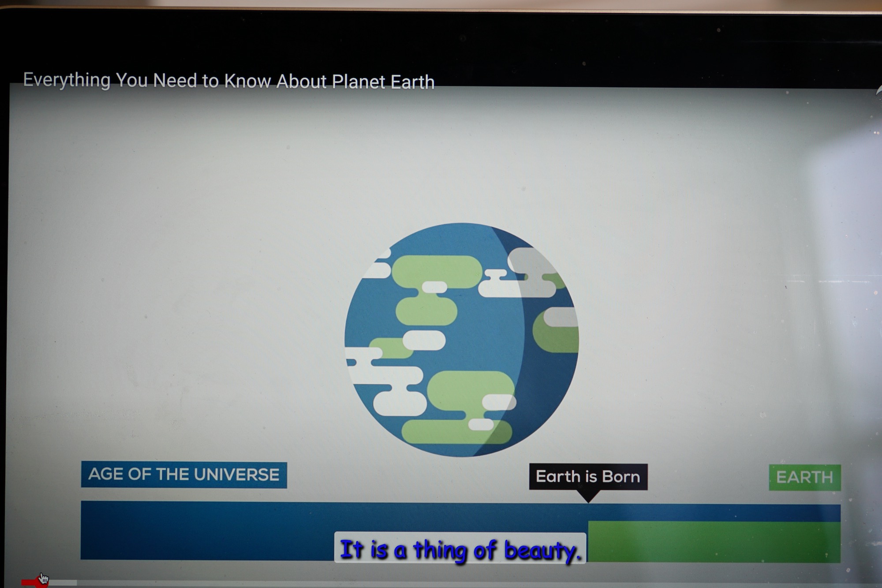The width and height of the screenshot is (882, 588).
Task: Click the large green continent at top of the globe
Action: pos(437,270)
